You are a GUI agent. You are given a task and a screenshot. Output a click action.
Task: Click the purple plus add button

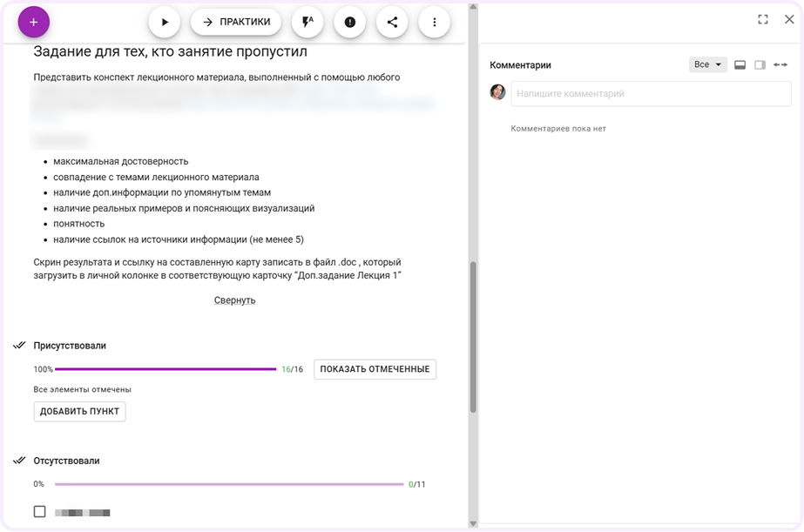click(x=34, y=22)
